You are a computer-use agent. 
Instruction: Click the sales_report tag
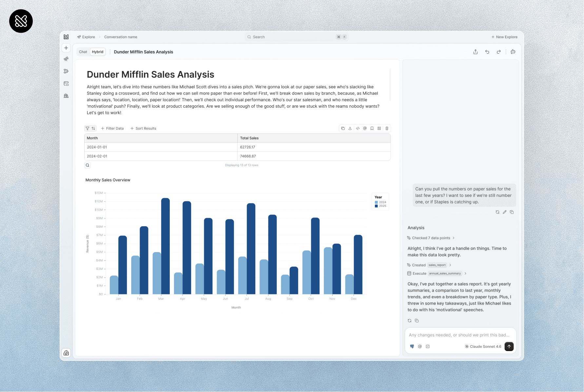coord(437,265)
